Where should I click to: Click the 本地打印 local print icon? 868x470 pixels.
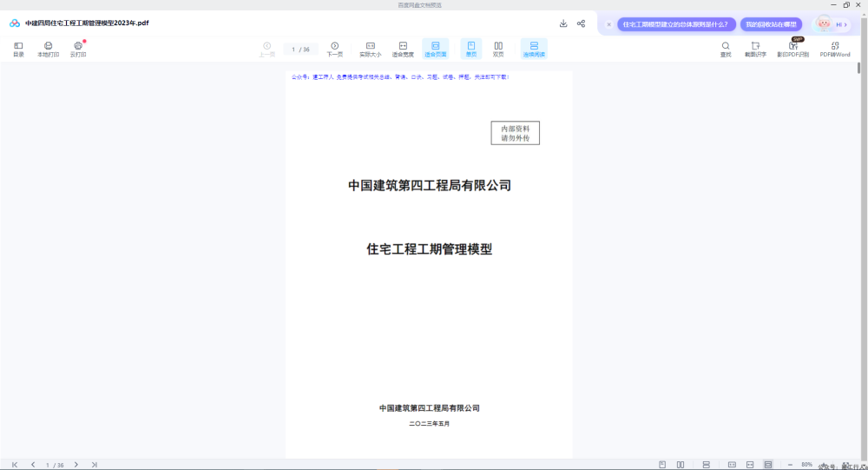48,49
